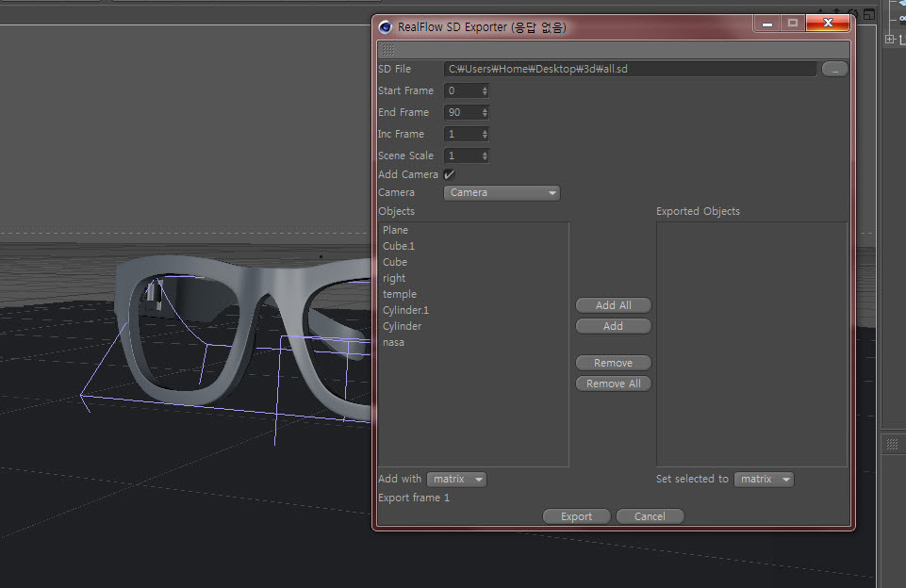This screenshot has height=588, width=906.
Task: Click inside the empty Exported Objects list
Action: tap(751, 344)
